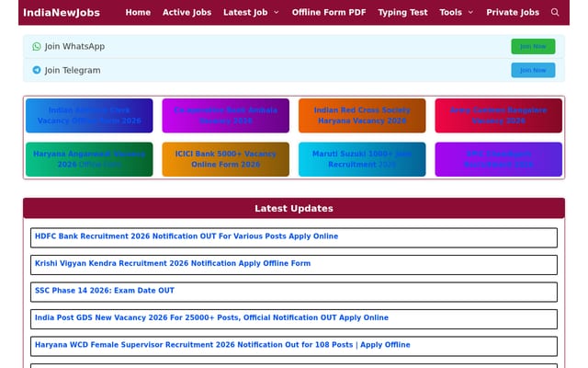Expand the Latest Job dropdown arrow
588x368 pixels.
click(x=277, y=12)
